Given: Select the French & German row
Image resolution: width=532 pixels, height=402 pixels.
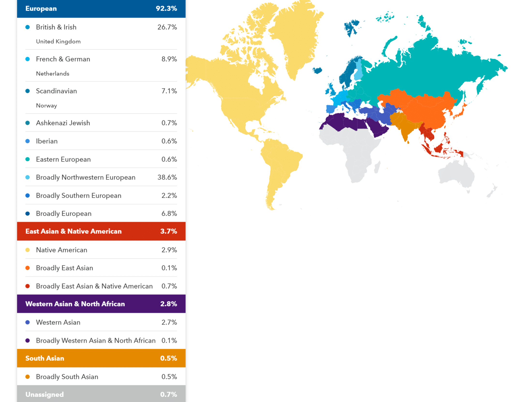Looking at the screenshot, I should pyautogui.click(x=101, y=59).
